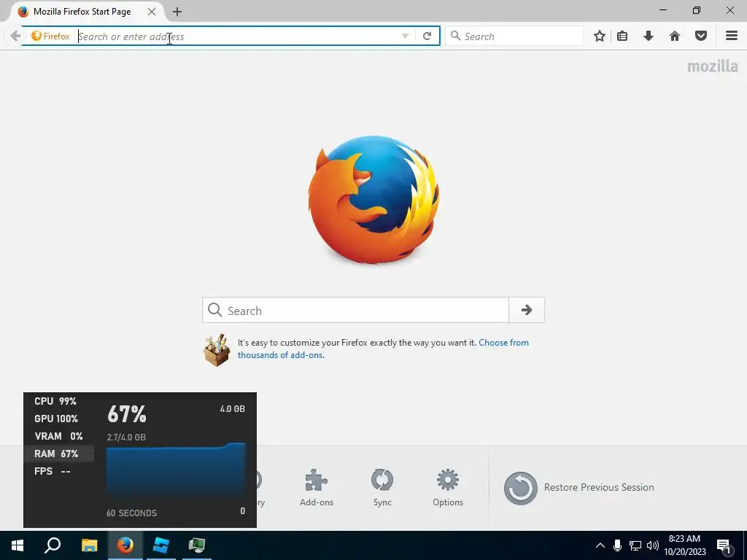Submit search with the arrow button

point(527,310)
